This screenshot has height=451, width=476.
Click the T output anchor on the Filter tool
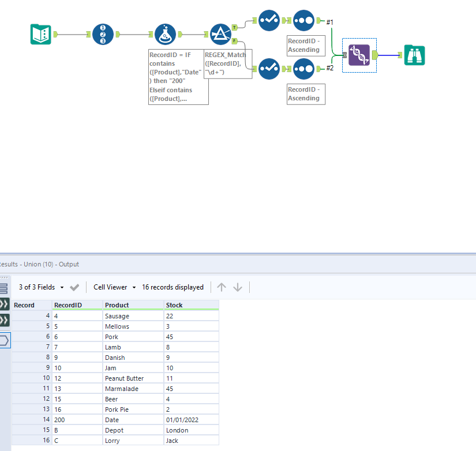[234, 26]
